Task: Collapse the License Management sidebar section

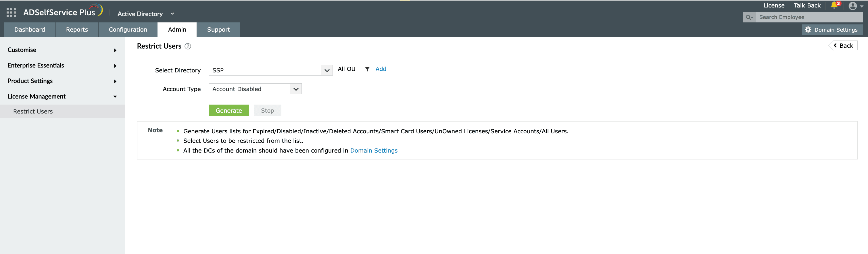Action: click(62, 96)
